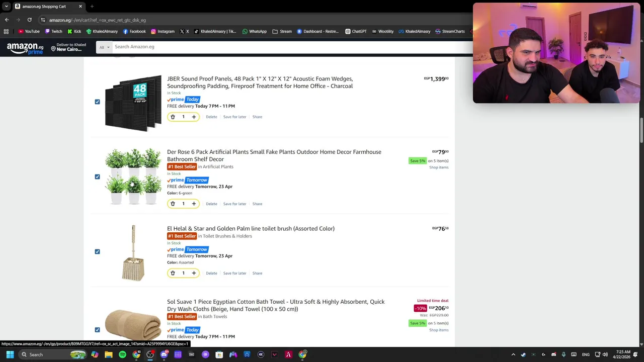The height and width of the screenshot is (362, 644).
Task: Open the JBER 48 pack foam panels thumbnail
Action: [x=133, y=103]
